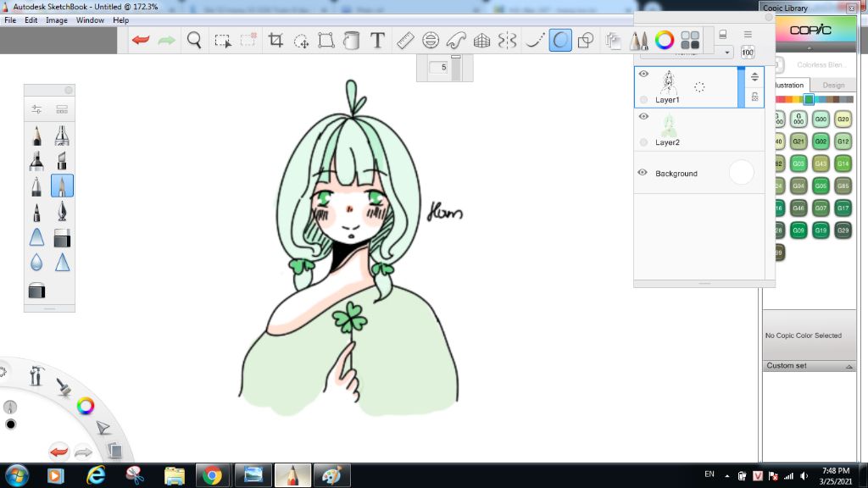Screen dimensions: 868x488
Task: Click the four-squares panel icon in toolbar
Action: (x=690, y=40)
